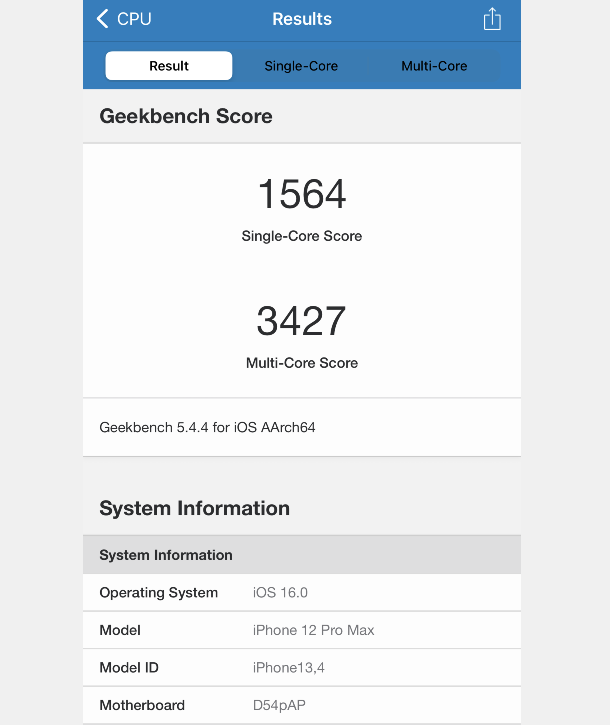Click the Geekbench Score heading
The image size is (610, 725).
[x=186, y=116]
